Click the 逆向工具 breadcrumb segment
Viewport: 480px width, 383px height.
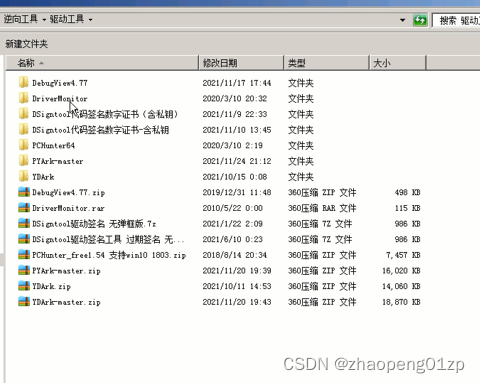tap(21, 19)
